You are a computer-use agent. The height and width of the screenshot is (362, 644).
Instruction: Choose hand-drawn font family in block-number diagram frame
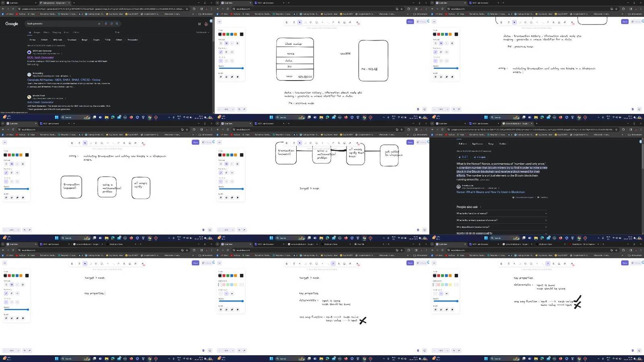coord(221,52)
